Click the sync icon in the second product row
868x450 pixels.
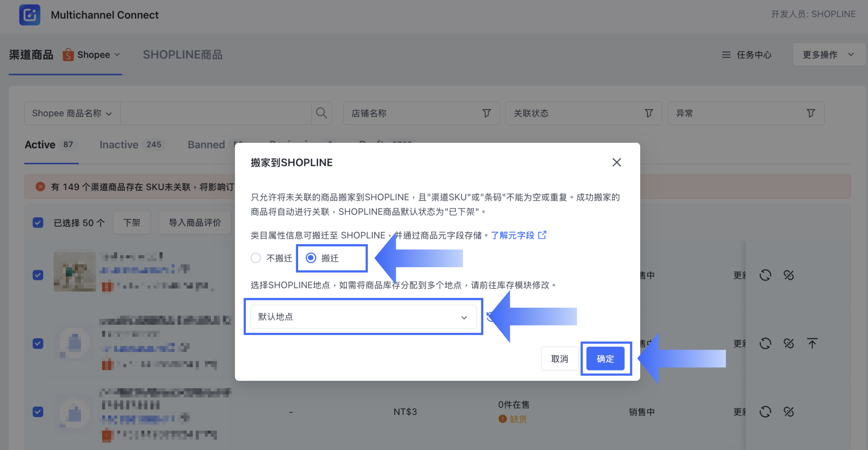[x=765, y=343]
